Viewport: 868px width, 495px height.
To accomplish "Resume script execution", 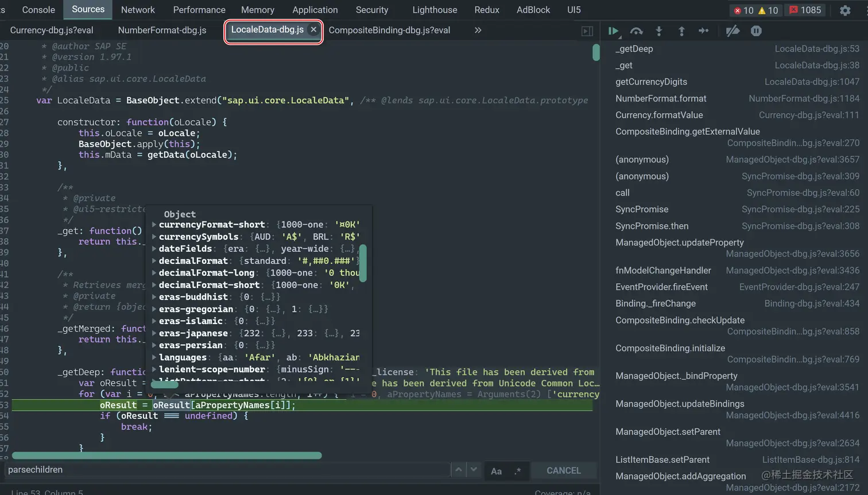I will (x=614, y=31).
